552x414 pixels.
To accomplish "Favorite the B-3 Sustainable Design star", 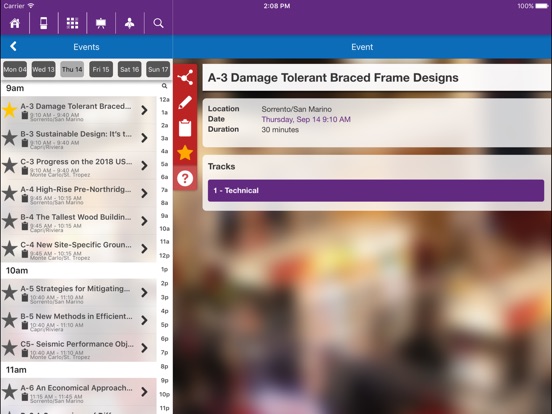I will tap(10, 138).
